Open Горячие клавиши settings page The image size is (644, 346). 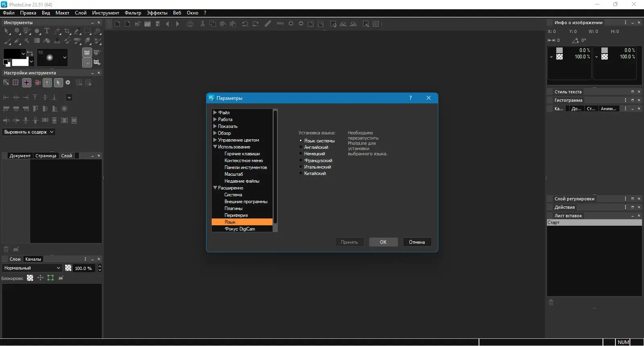tap(242, 154)
